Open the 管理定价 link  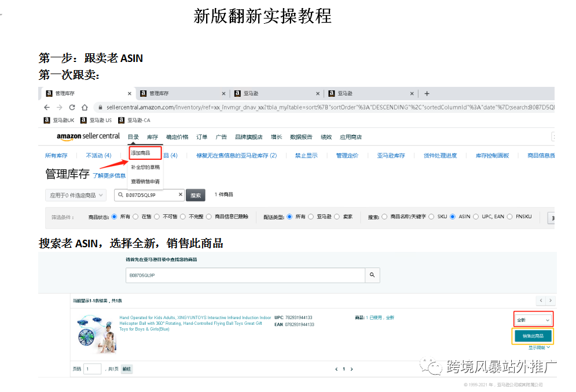click(x=347, y=156)
